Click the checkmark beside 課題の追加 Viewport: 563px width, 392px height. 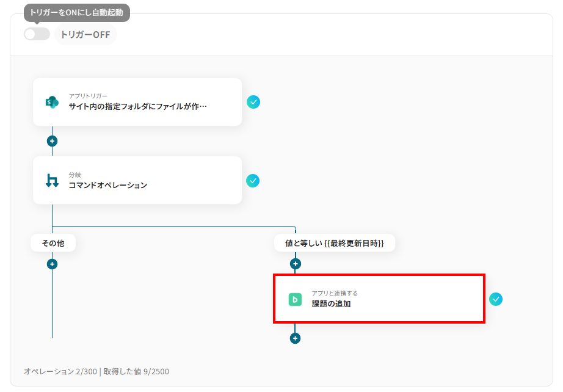click(x=495, y=299)
